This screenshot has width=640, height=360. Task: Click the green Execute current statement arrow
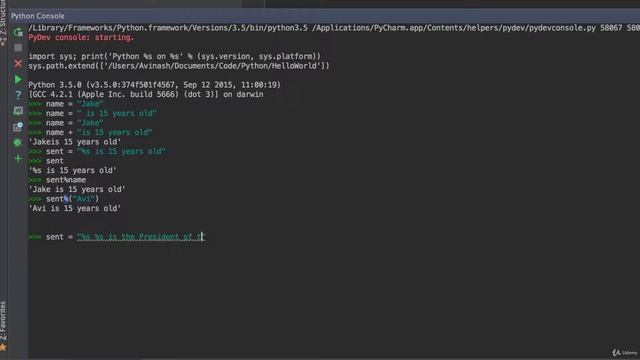click(x=18, y=79)
